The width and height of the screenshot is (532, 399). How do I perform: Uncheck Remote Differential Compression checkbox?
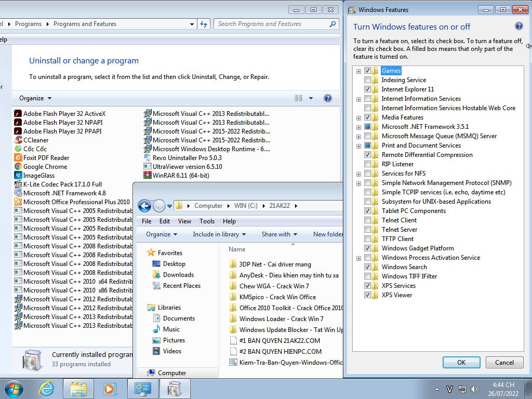367,155
